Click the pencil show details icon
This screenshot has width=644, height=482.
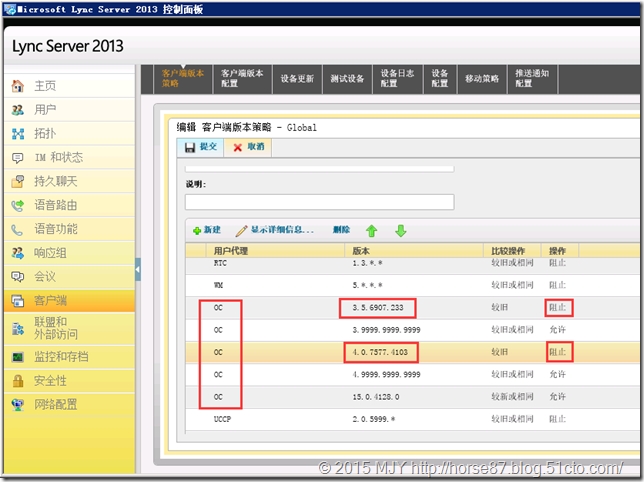pos(242,231)
